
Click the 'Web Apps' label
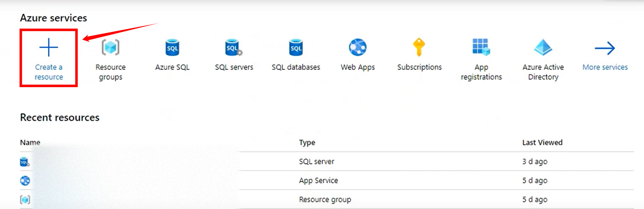[x=358, y=67]
